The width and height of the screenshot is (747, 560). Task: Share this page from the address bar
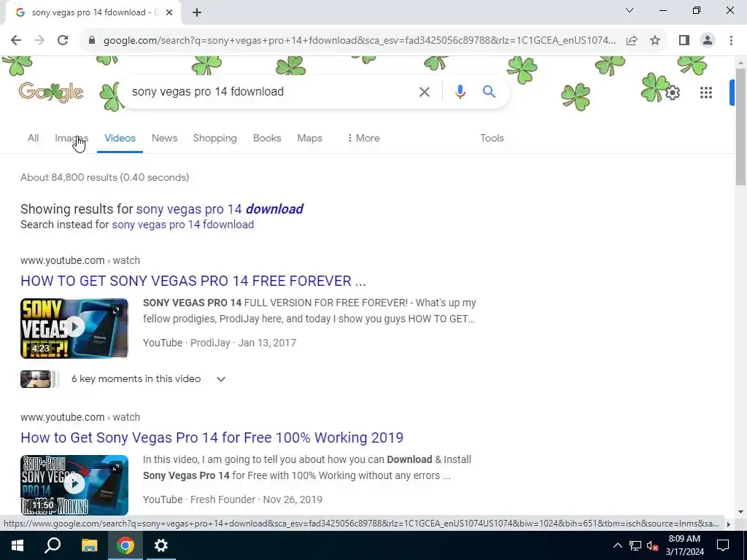[x=632, y=41]
